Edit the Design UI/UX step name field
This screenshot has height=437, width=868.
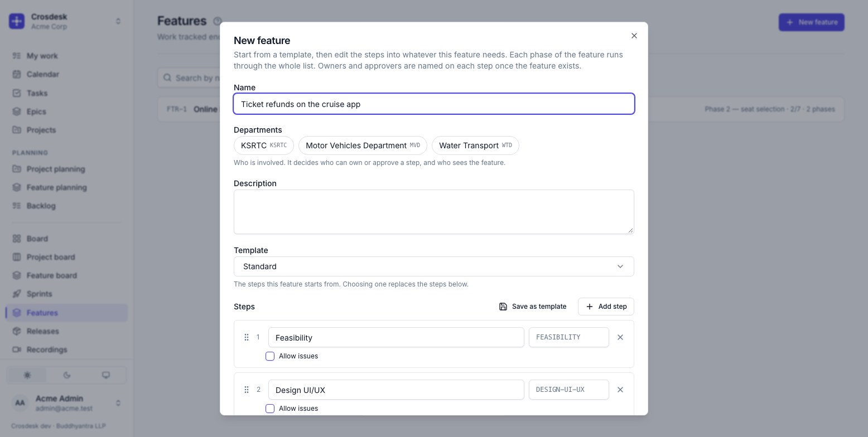click(x=396, y=390)
